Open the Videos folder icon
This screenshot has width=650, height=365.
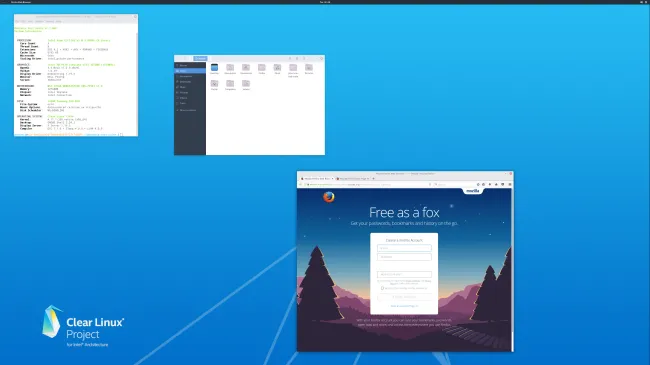(246, 84)
